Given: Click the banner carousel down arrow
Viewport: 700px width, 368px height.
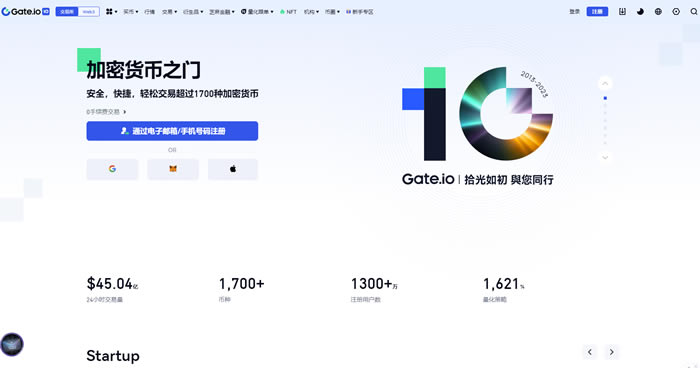Looking at the screenshot, I should tap(605, 157).
